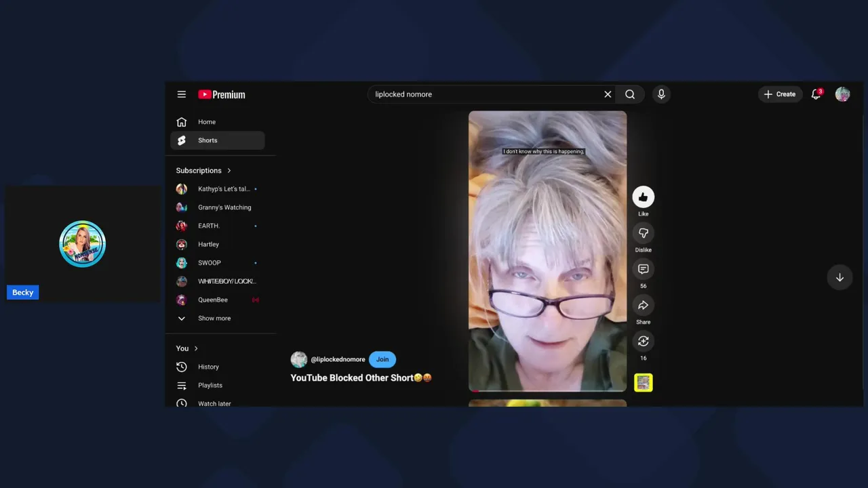Screen dimensions: 868x488
Task: Open Kathyp's Let's tal... subscription
Action: point(218,189)
